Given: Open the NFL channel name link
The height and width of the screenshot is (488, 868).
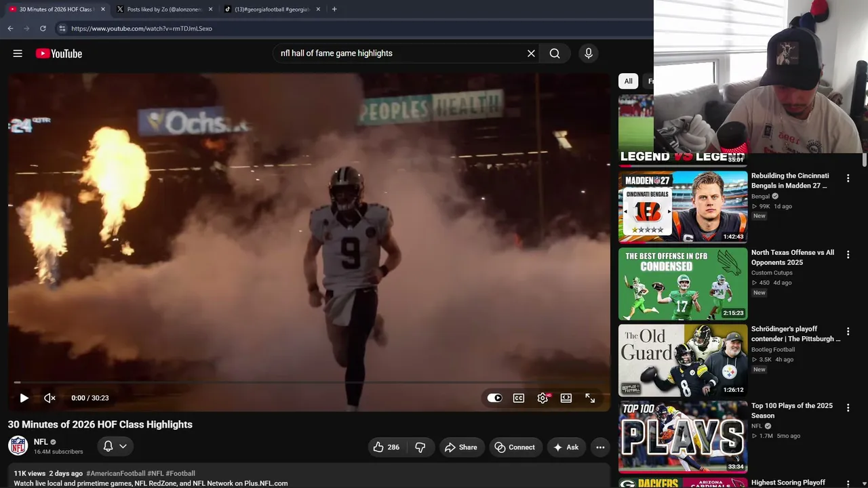Looking at the screenshot, I should pyautogui.click(x=41, y=442).
